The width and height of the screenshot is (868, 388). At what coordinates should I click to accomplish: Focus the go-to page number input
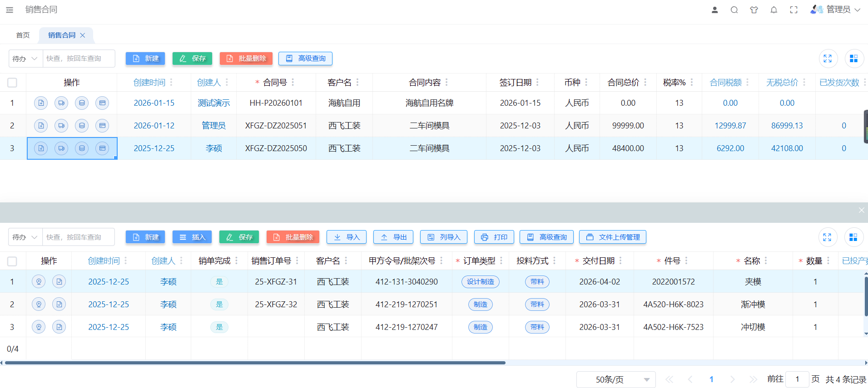click(x=797, y=379)
